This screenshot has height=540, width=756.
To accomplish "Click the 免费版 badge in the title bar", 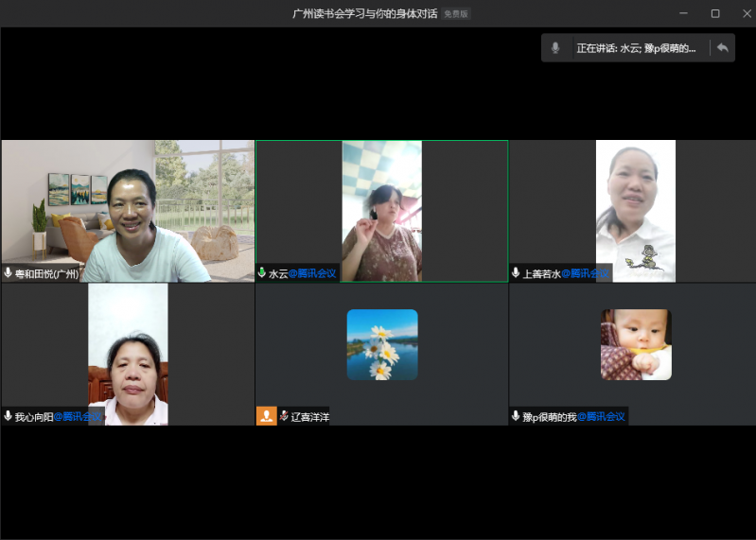I will (x=456, y=14).
